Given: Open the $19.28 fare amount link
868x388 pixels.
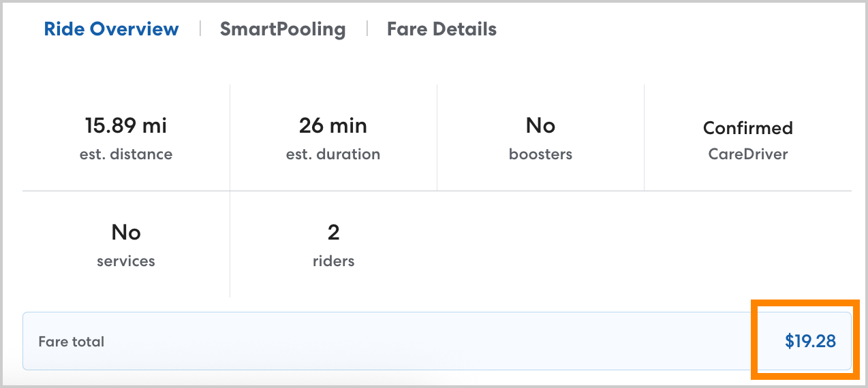Looking at the screenshot, I should (810, 342).
